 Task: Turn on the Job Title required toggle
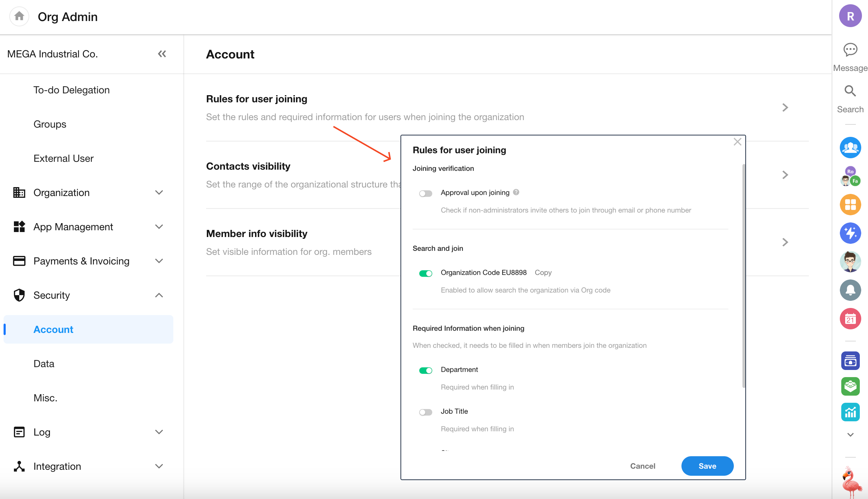point(425,412)
